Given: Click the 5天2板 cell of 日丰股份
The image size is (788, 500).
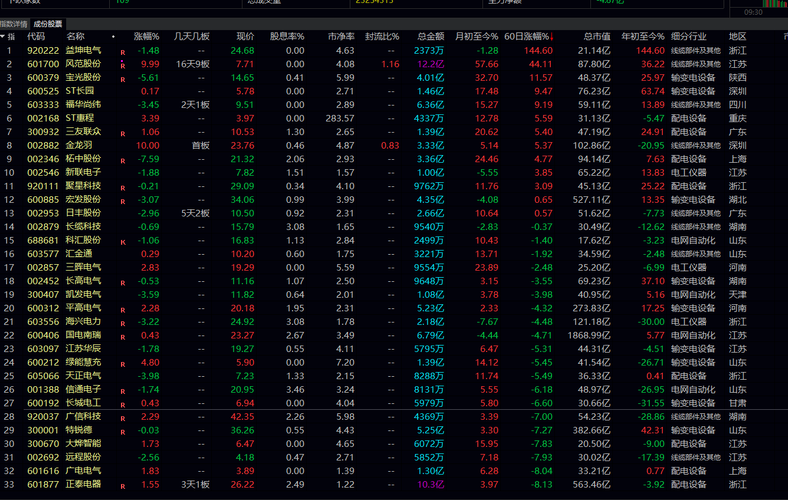Looking at the screenshot, I should (195, 213).
